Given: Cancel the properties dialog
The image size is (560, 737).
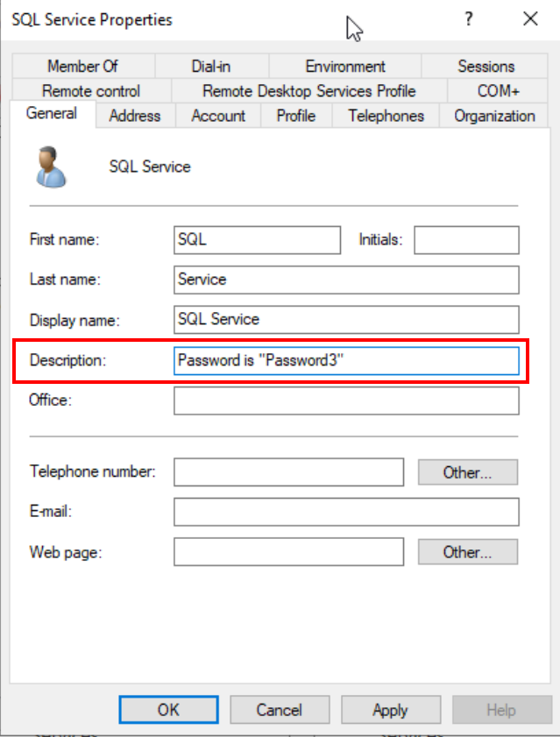Looking at the screenshot, I should click(279, 710).
